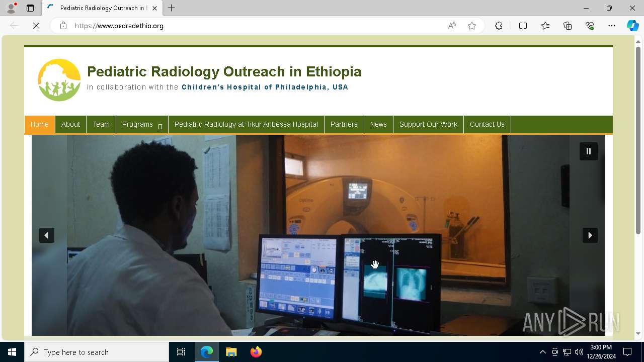This screenshot has width=644, height=362.
Task: Open the Home menu item
Action: coord(40,124)
